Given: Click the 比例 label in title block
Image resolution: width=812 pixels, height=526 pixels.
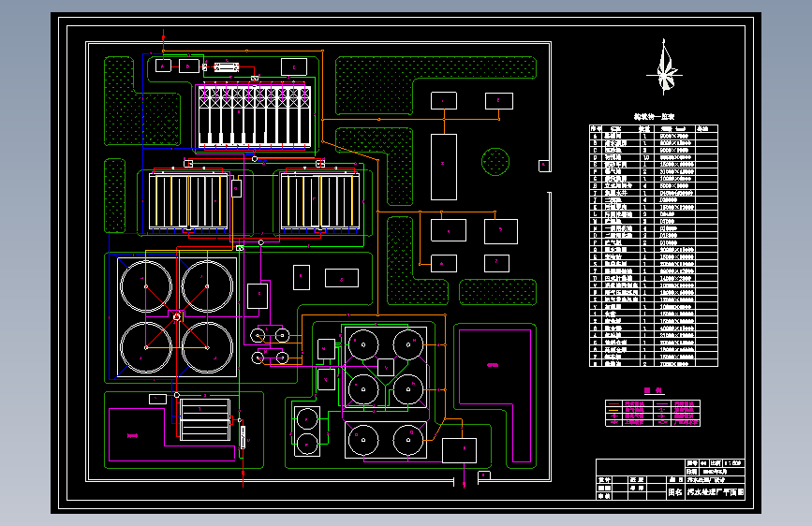Looking at the screenshot, I should click(x=716, y=463).
